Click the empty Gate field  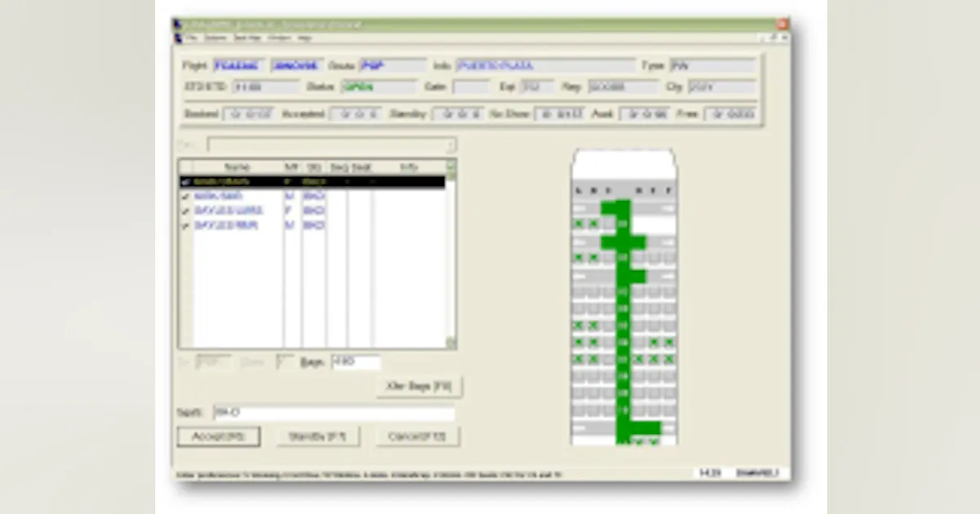coord(470,86)
